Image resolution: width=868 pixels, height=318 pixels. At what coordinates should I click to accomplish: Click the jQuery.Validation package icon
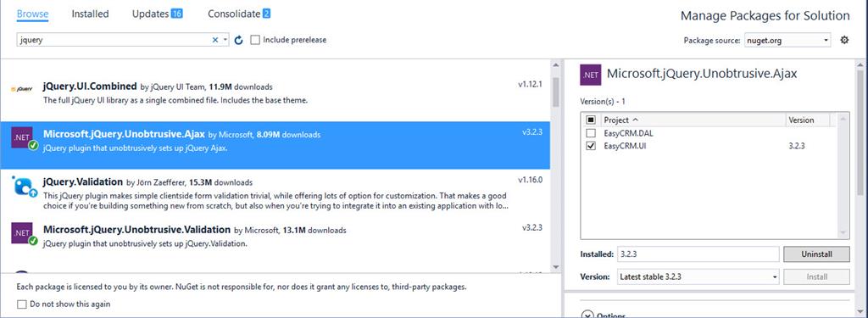[x=23, y=187]
